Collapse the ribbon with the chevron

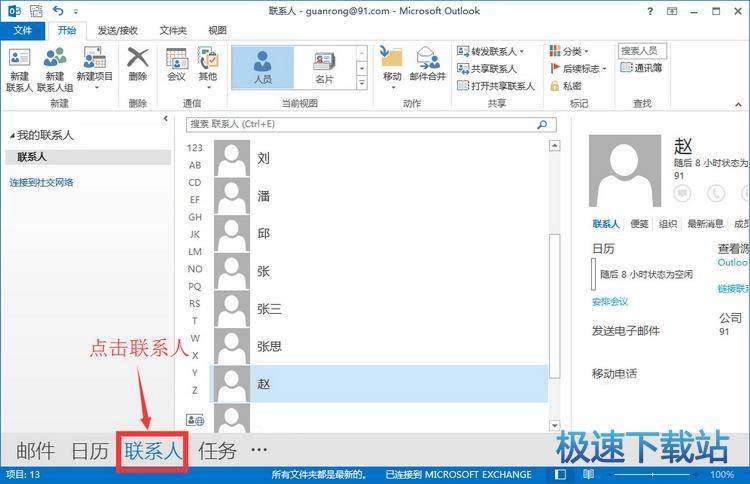(x=738, y=104)
